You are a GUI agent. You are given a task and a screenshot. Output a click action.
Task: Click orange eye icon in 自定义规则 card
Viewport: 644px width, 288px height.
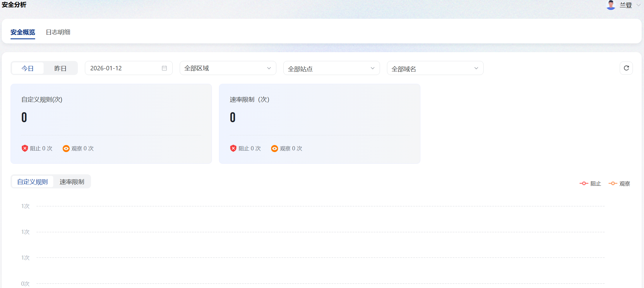[x=66, y=149]
